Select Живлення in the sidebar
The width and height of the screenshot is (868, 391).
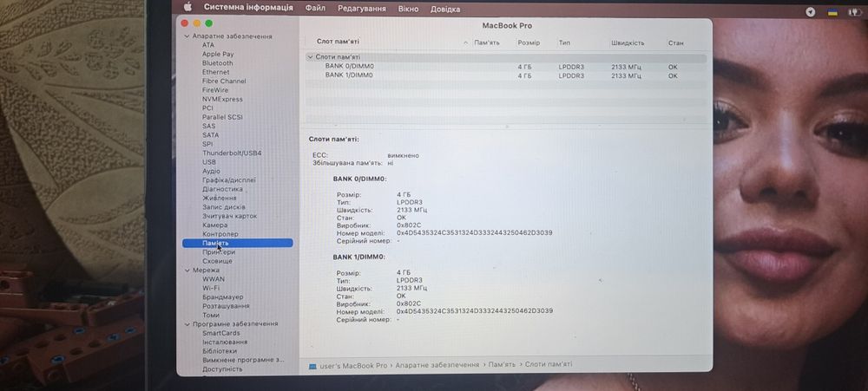[220, 198]
